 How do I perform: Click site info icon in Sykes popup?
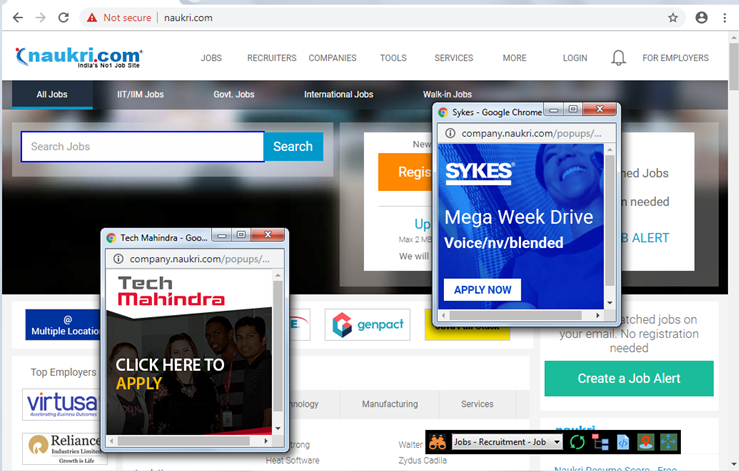pos(450,133)
